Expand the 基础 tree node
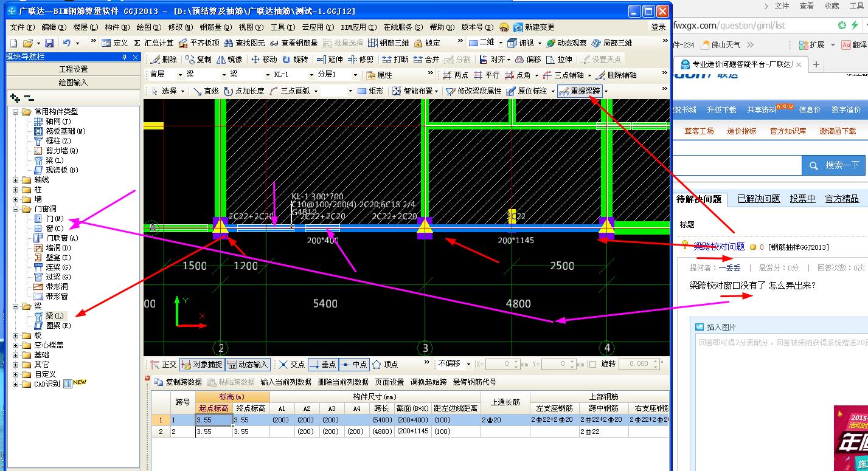Screen dimensions: 868x471 pos(16,355)
